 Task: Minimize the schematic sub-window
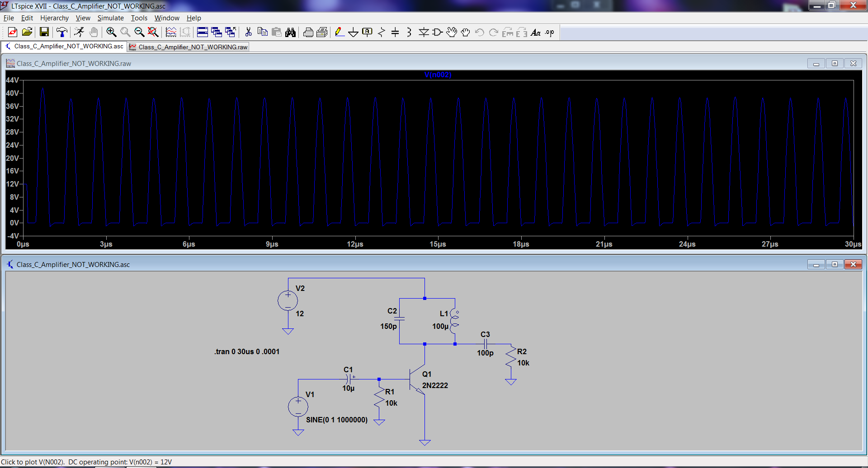816,265
